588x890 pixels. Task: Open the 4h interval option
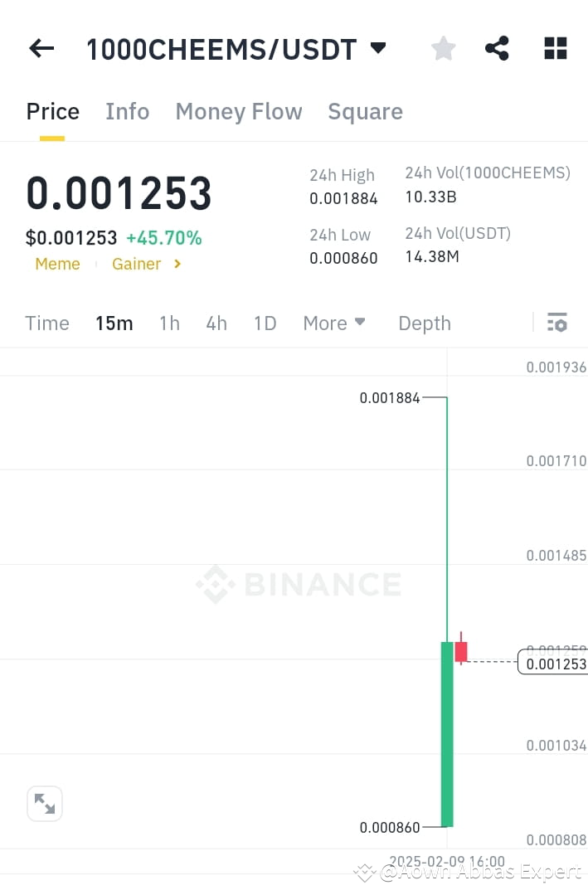point(216,323)
